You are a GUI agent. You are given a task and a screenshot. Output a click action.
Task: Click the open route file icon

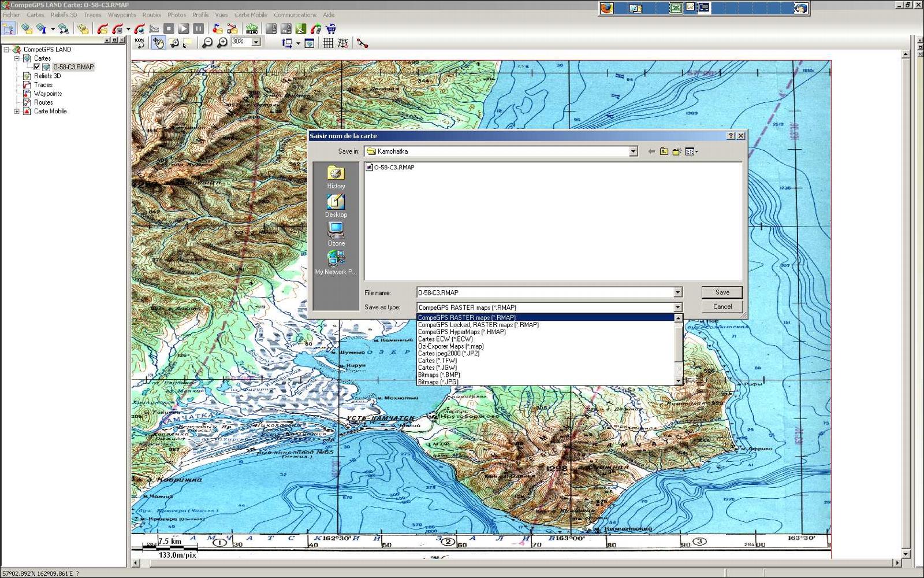point(232,28)
